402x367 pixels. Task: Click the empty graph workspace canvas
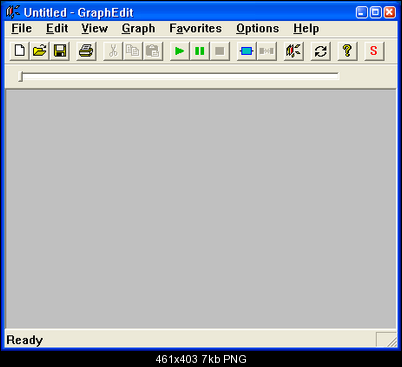(x=201, y=209)
